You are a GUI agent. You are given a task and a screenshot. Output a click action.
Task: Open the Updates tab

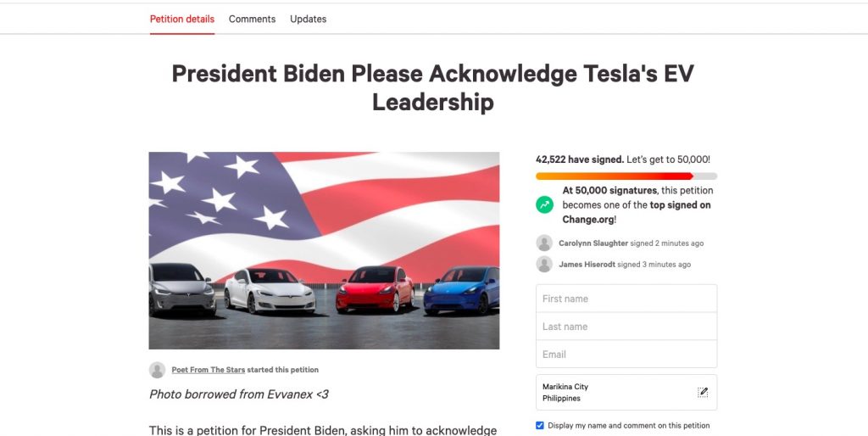point(308,19)
